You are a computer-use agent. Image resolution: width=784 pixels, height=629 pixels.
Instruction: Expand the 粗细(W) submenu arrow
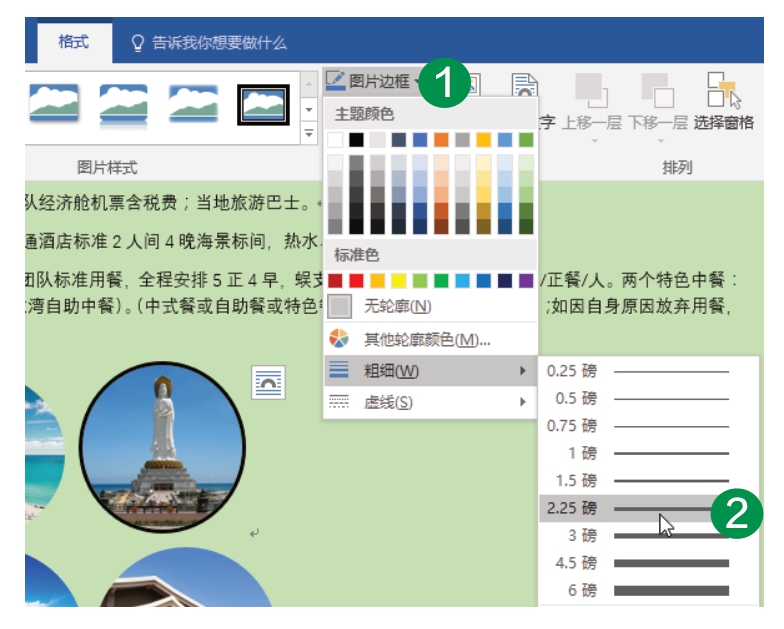(522, 370)
